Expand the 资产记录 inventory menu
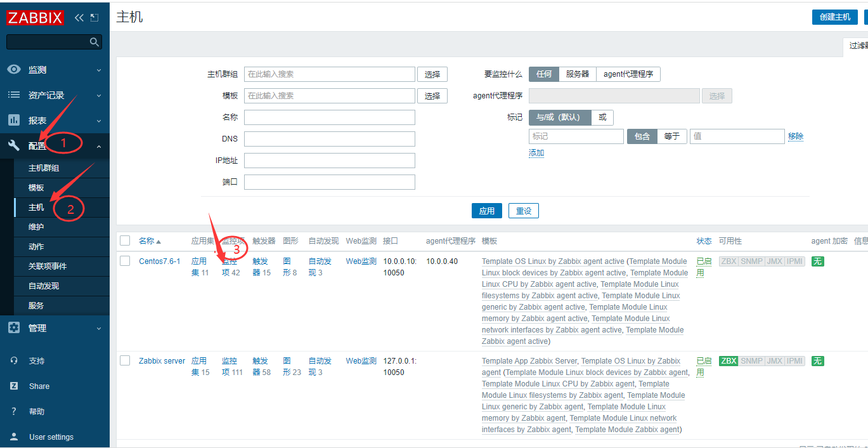The image size is (868, 448). coord(98,95)
